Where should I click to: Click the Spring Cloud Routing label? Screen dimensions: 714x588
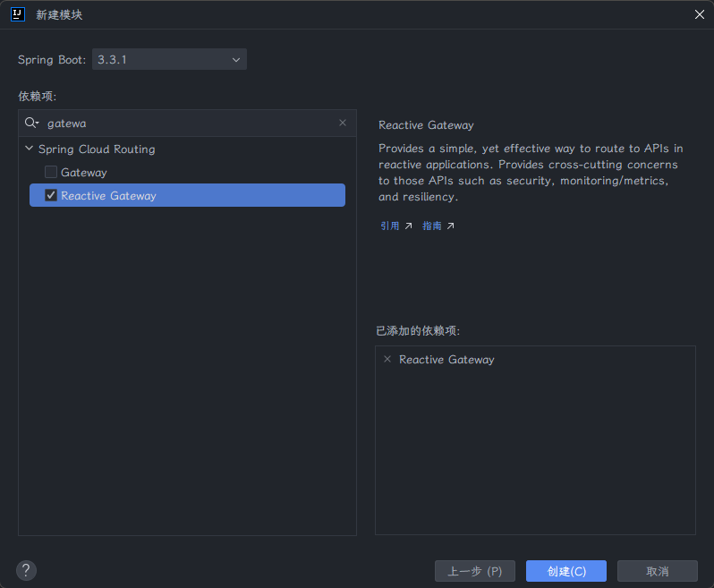[97, 149]
